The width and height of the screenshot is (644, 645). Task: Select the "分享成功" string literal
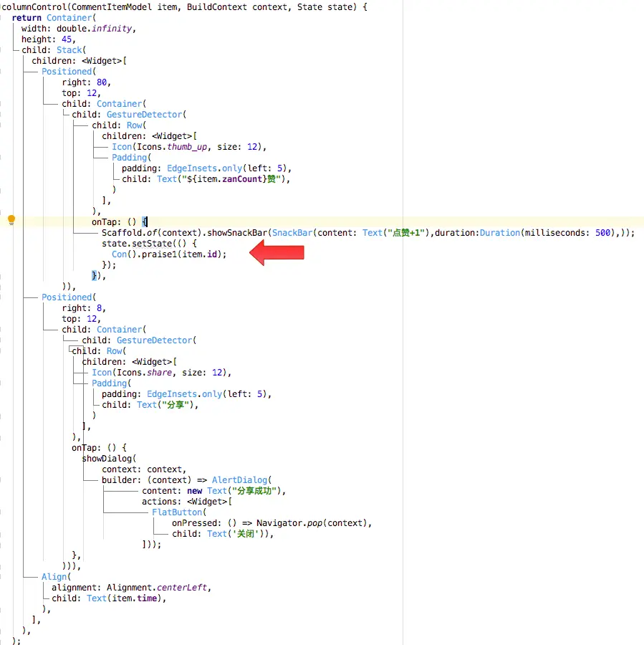tap(254, 490)
